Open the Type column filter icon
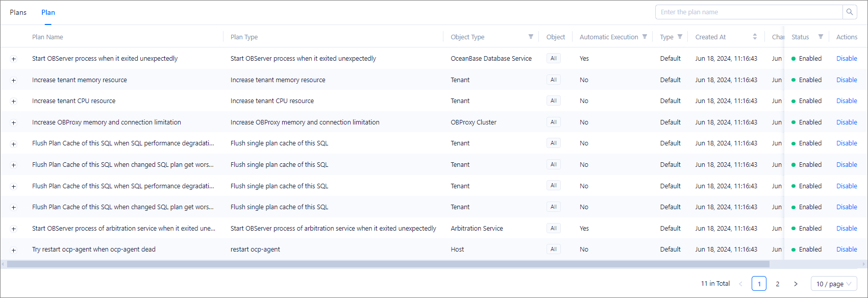 click(x=680, y=37)
